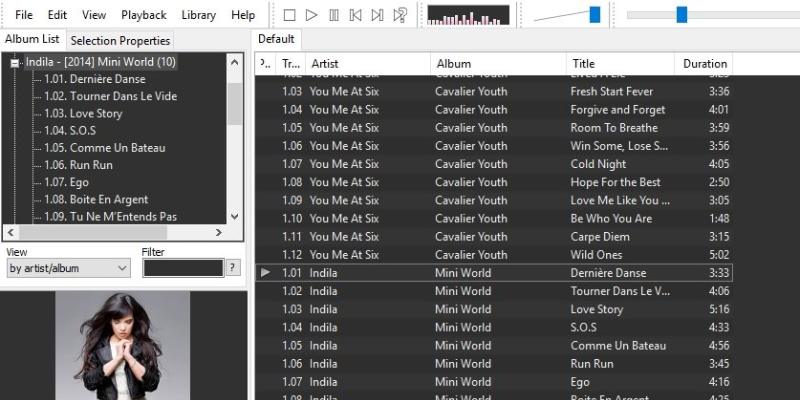The image size is (800, 400).
Task: Click album tree scroll down arrow
Action: pyautogui.click(x=235, y=216)
